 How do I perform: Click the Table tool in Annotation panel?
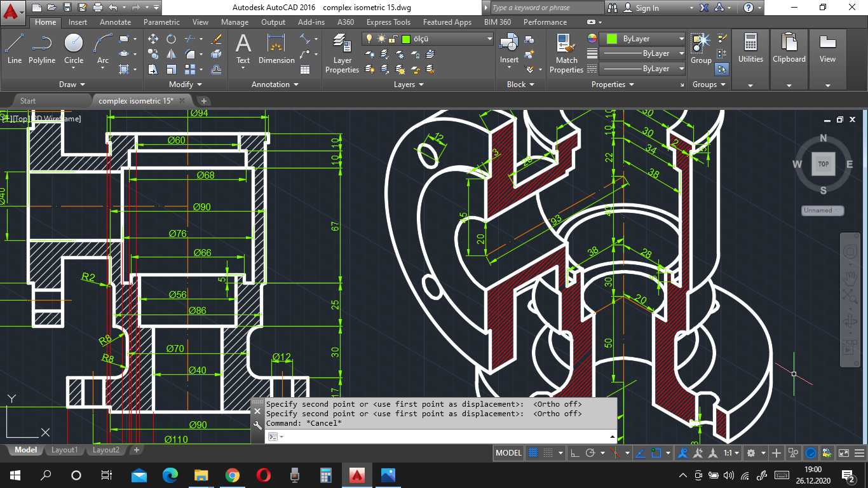point(305,69)
